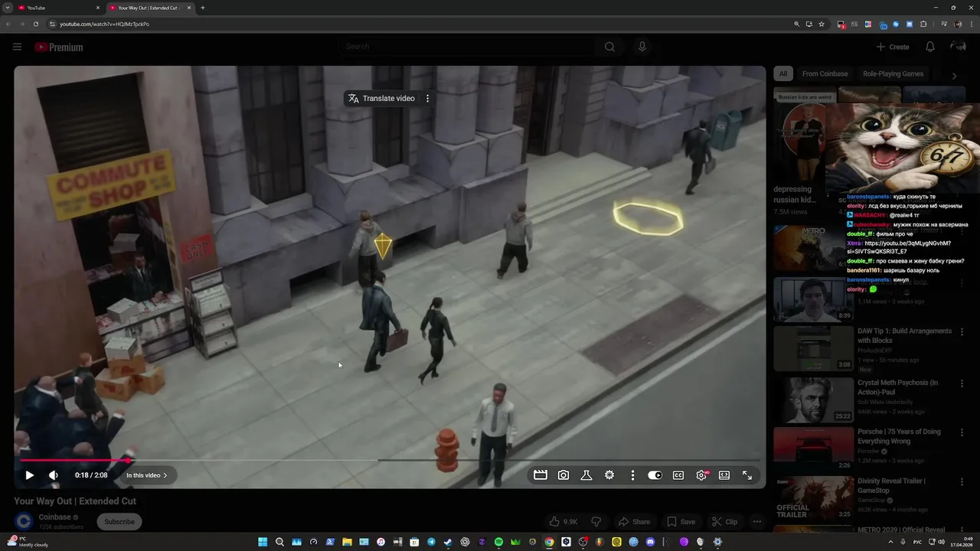This screenshot has width=980, height=551.
Task: Open Steam from the taskbar
Action: coord(448,542)
